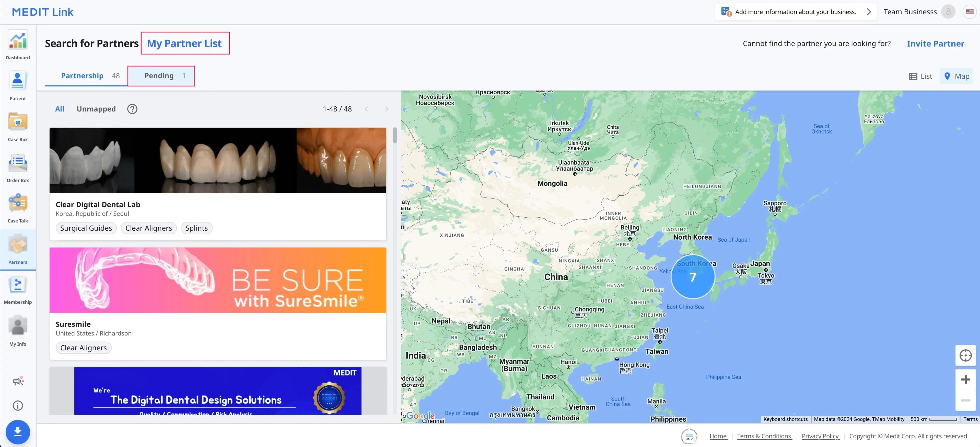Click the Team Businesss account name
The width and height of the screenshot is (980, 447).
click(910, 12)
